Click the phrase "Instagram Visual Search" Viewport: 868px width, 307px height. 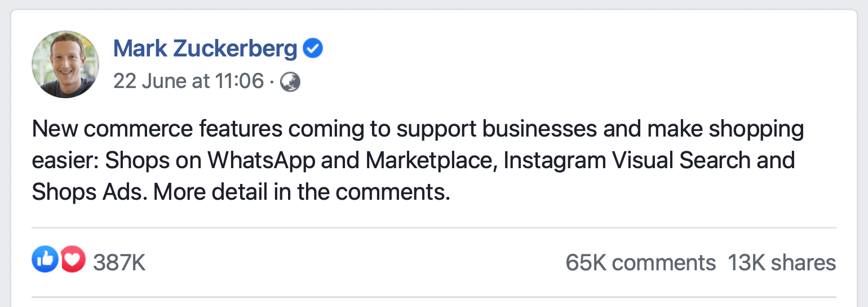click(x=627, y=161)
